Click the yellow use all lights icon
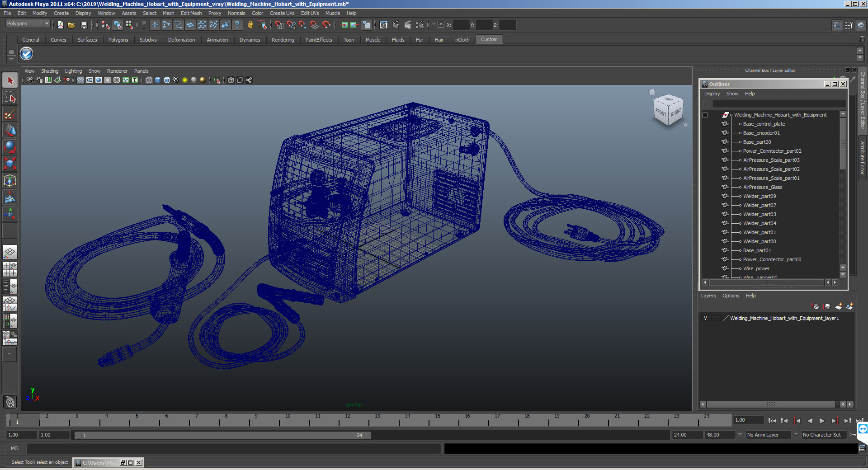This screenshot has height=470, width=868. point(185,80)
